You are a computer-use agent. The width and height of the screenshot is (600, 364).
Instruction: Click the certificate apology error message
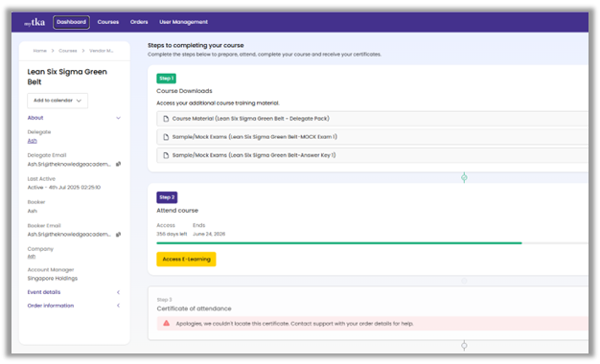294,324
